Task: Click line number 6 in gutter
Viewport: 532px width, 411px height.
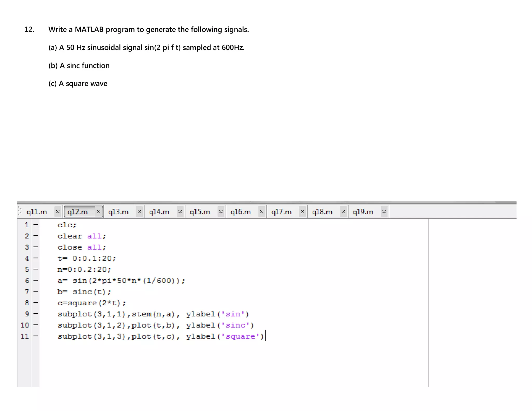Action: [27, 281]
